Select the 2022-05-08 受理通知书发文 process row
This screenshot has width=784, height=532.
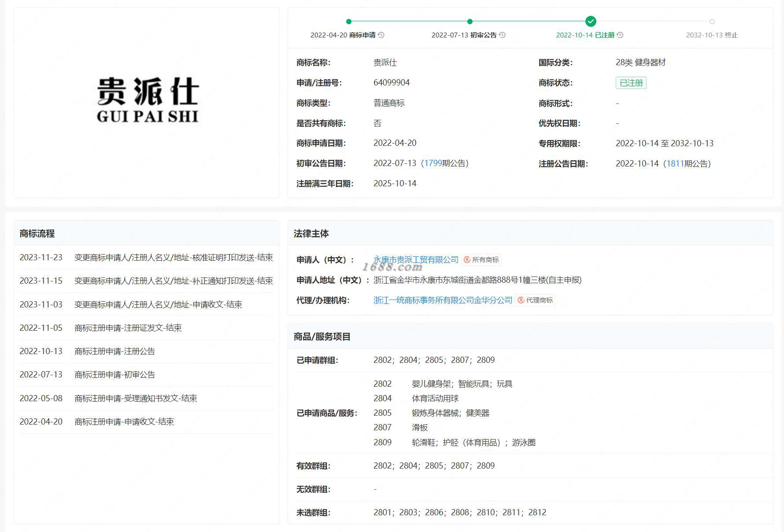(146, 398)
